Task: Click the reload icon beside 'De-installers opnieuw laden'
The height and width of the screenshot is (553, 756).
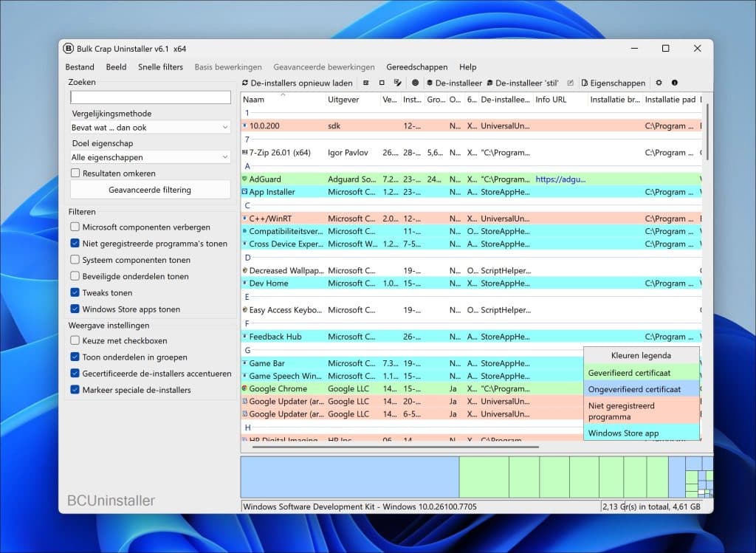Action: pos(245,83)
